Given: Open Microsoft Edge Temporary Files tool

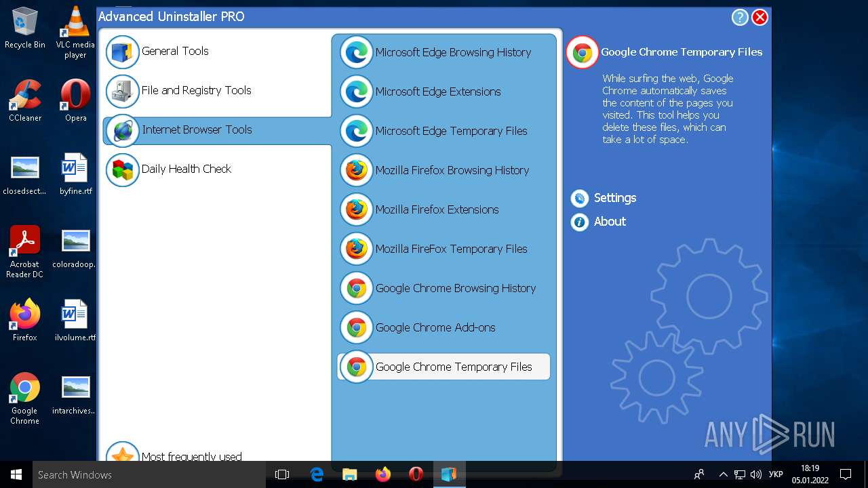Looking at the screenshot, I should pyautogui.click(x=451, y=131).
